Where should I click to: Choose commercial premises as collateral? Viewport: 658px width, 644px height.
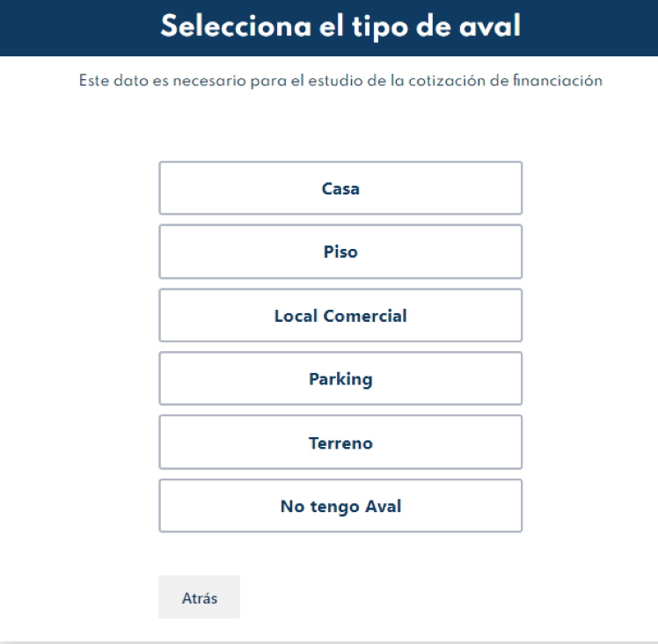click(340, 316)
